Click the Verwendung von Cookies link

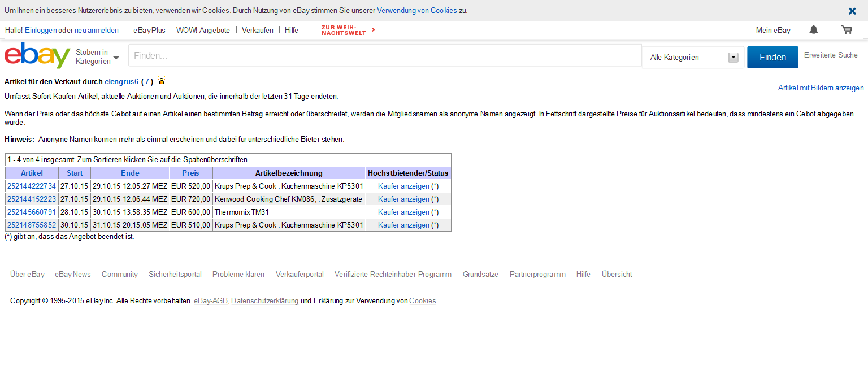pos(417,11)
